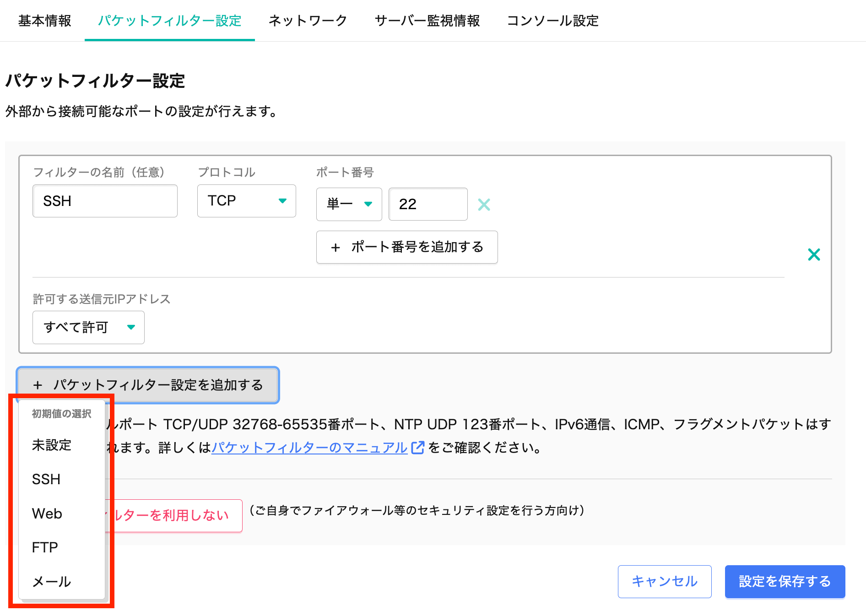Remove port 22 with the light X icon
The image size is (866, 616).
pos(484,205)
